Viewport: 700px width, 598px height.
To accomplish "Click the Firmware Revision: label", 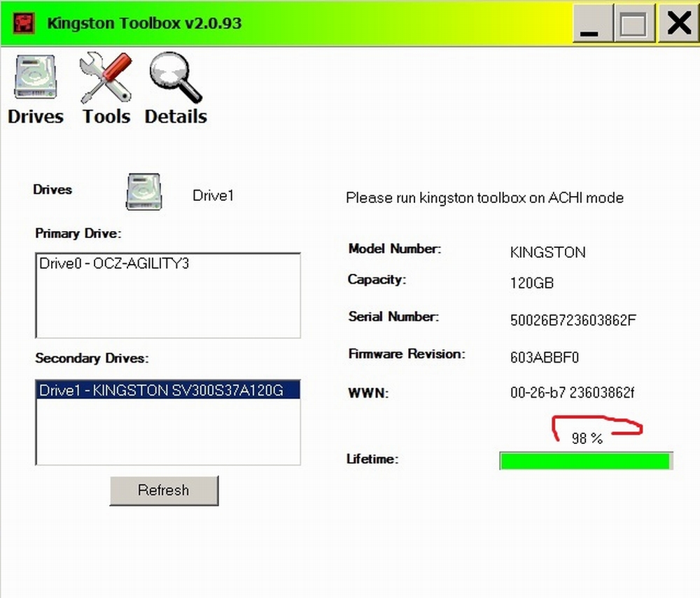I will click(x=407, y=354).
